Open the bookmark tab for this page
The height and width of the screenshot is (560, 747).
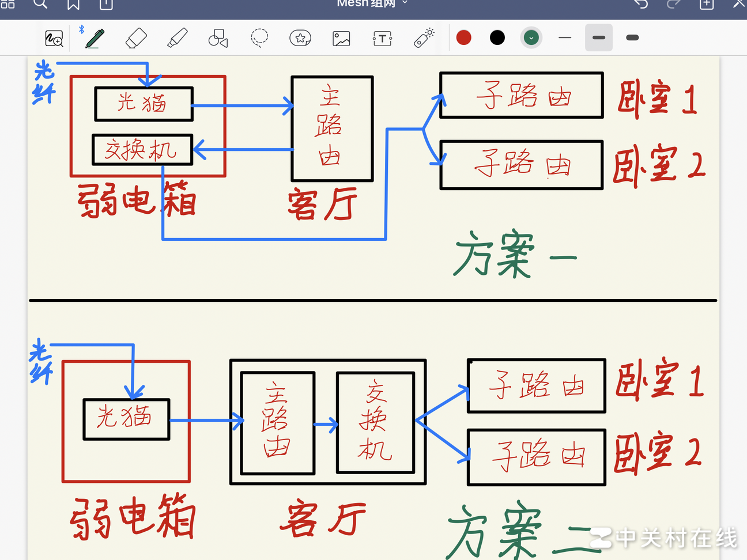pos(73,3)
